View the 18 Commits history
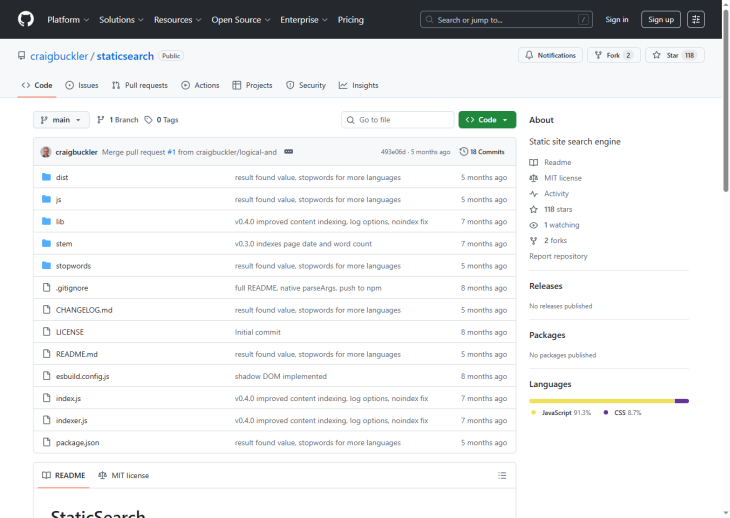Screen dimensions: 730x518 click(482, 152)
